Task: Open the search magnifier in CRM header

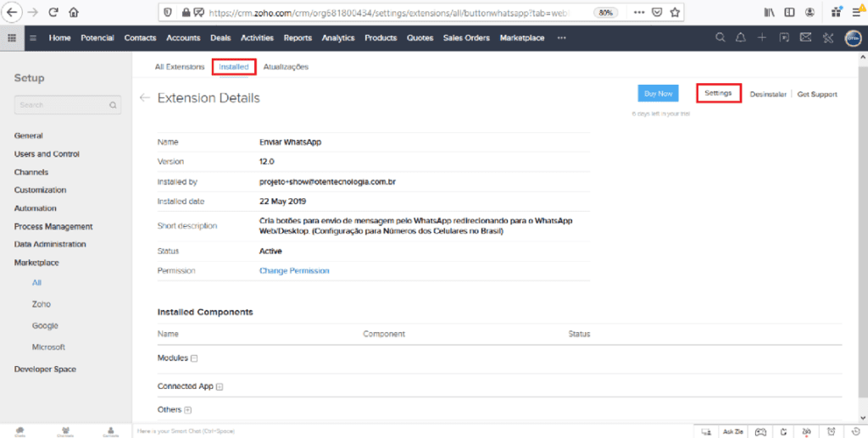Action: (x=721, y=38)
